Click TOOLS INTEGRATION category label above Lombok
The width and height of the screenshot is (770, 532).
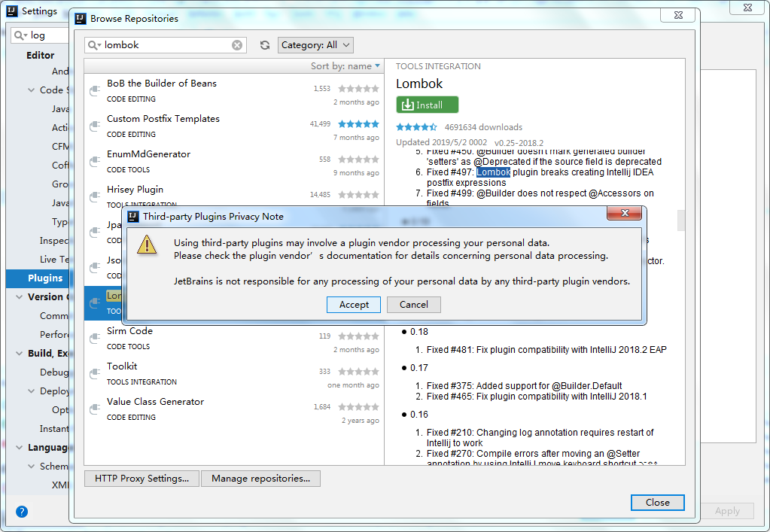[x=438, y=66]
